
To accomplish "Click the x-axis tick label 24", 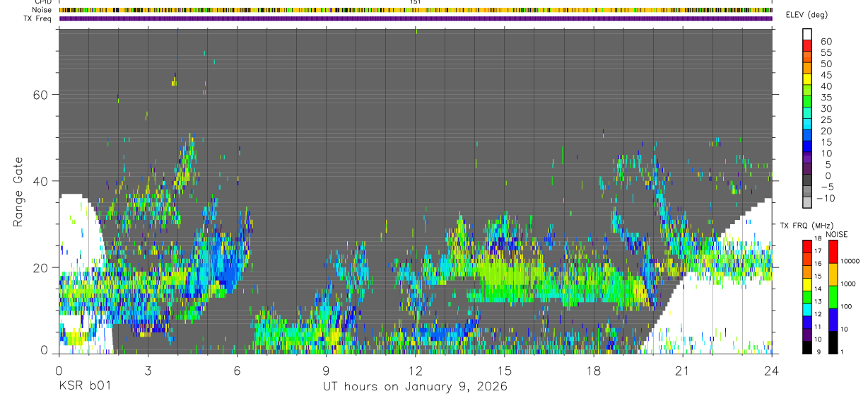I will pos(771,370).
